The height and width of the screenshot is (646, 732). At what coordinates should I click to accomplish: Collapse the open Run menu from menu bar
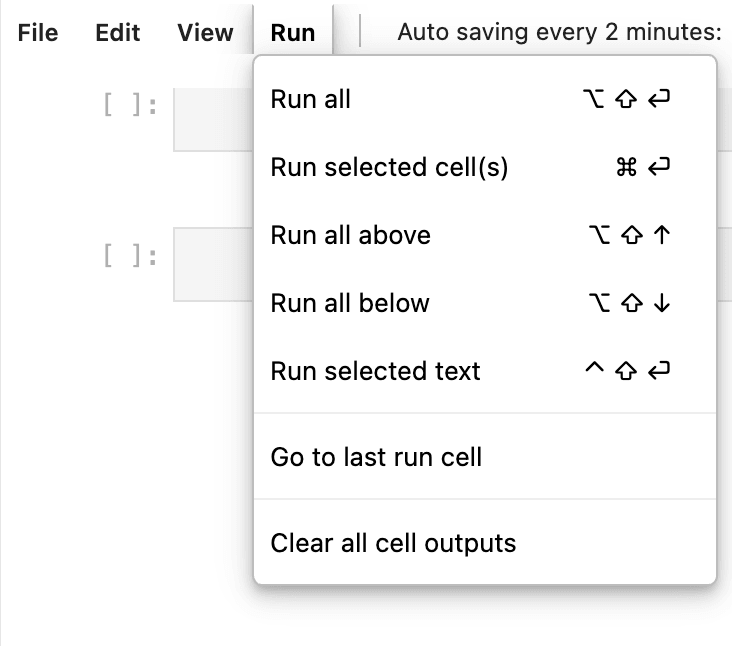click(x=293, y=32)
